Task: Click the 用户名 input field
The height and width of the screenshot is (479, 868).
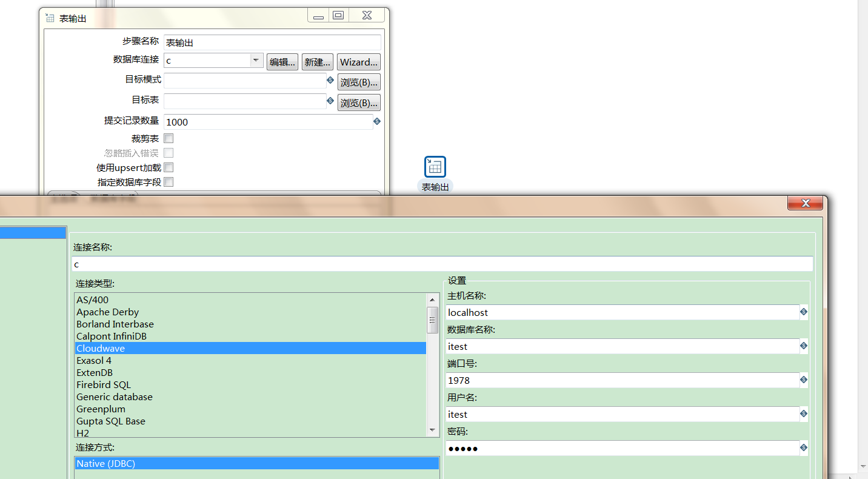Action: [623, 414]
